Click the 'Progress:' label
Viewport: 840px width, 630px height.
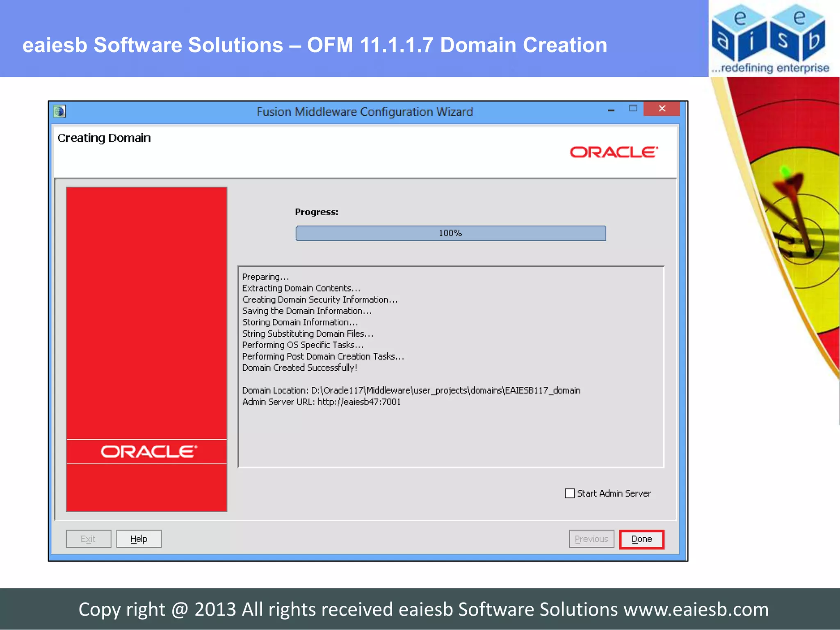317,212
